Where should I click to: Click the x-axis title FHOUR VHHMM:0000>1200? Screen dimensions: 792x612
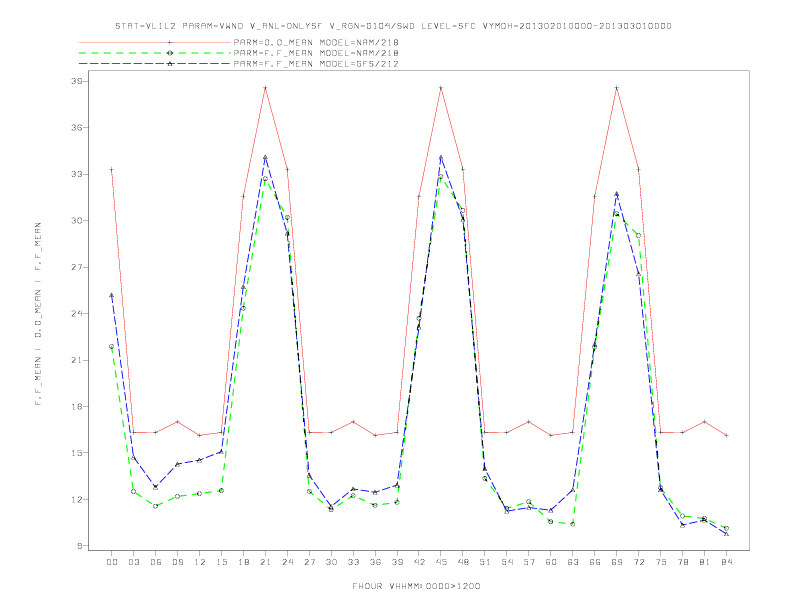(x=416, y=586)
